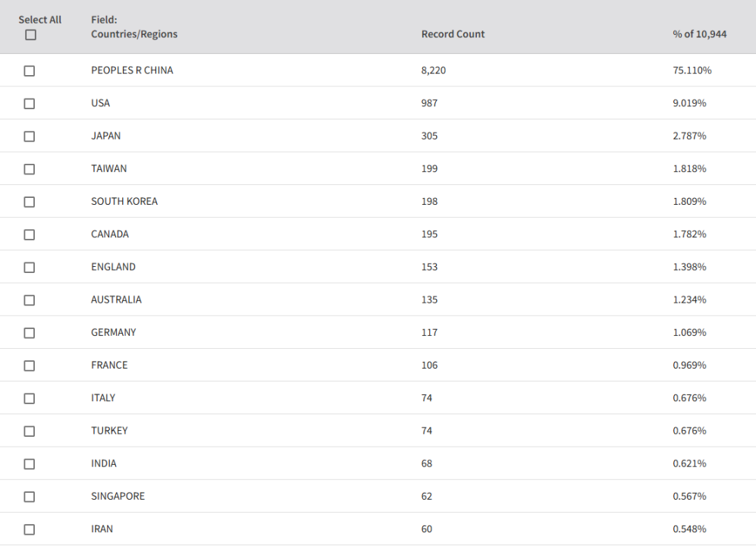Check the ITALY row checkbox
Viewport: 756px width, 546px height.
[30, 399]
